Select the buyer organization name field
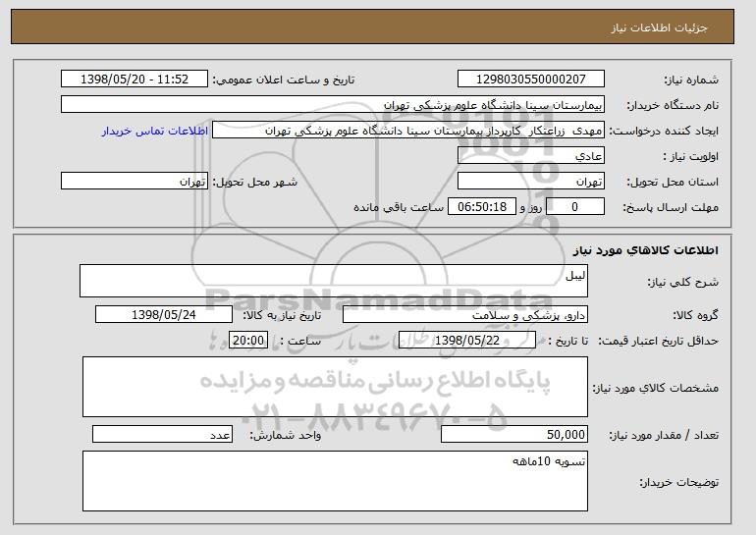This screenshot has height=535, width=756. pyautogui.click(x=333, y=105)
